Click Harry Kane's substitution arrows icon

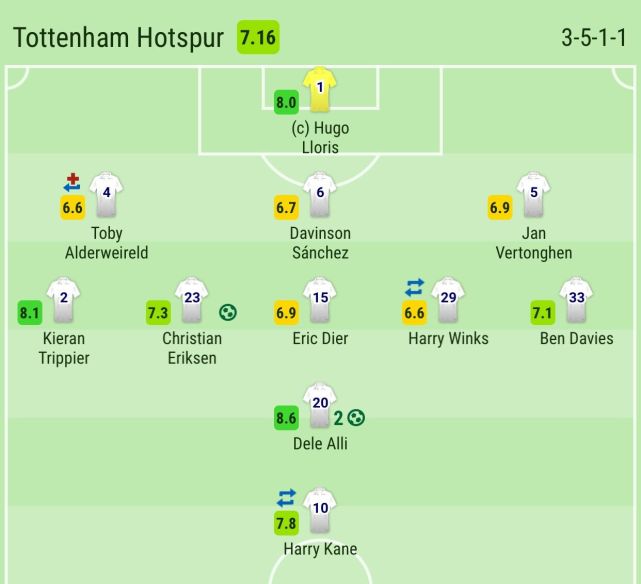click(x=287, y=498)
